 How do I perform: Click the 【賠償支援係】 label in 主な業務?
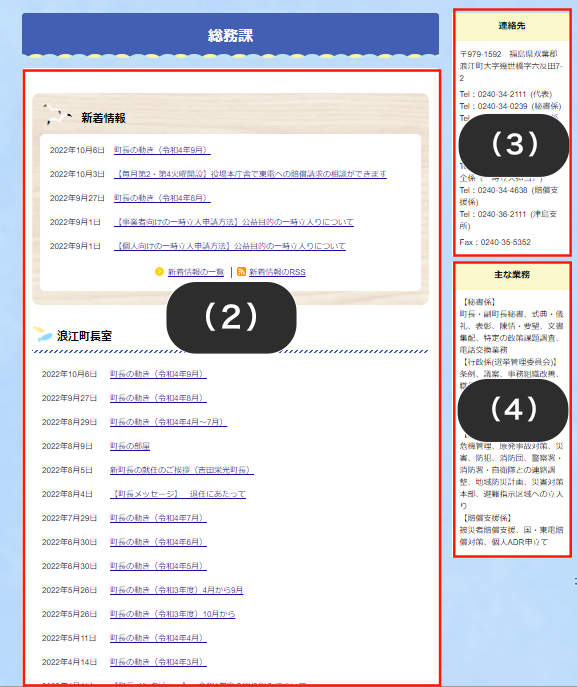(487, 518)
